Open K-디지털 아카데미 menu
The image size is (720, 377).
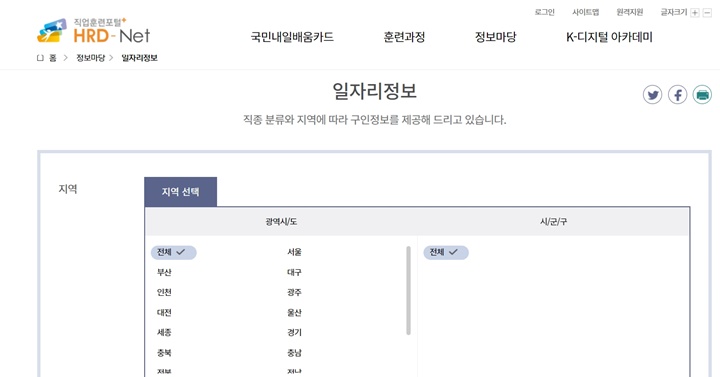point(609,37)
